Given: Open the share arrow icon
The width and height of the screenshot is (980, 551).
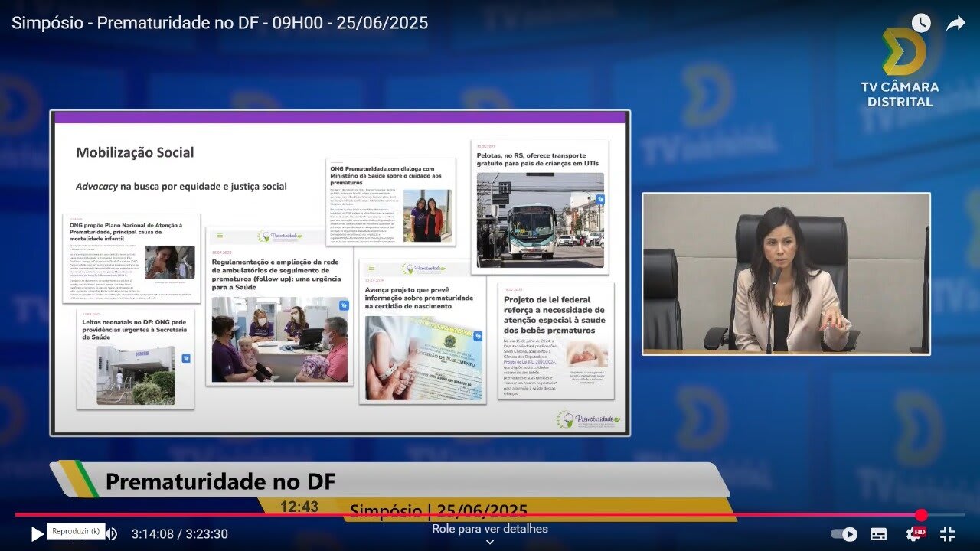Looking at the screenshot, I should (955, 23).
